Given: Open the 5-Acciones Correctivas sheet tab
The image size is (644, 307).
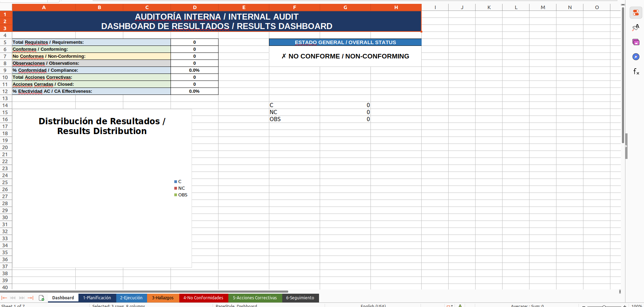Looking at the screenshot, I should click(255, 298).
